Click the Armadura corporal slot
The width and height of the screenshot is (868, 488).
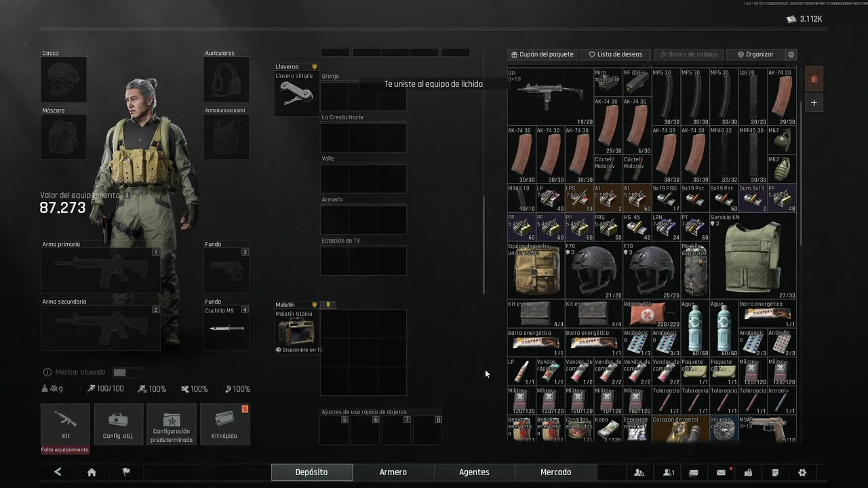point(226,137)
